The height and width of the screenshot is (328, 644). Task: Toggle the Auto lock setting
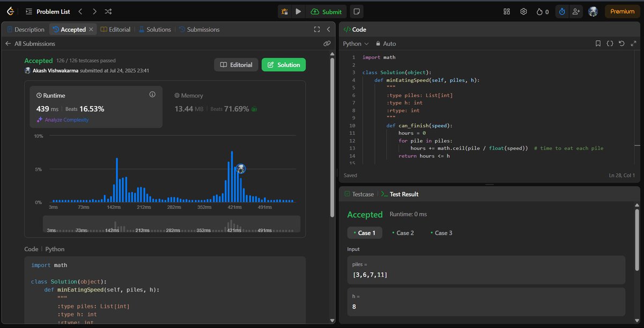386,43
